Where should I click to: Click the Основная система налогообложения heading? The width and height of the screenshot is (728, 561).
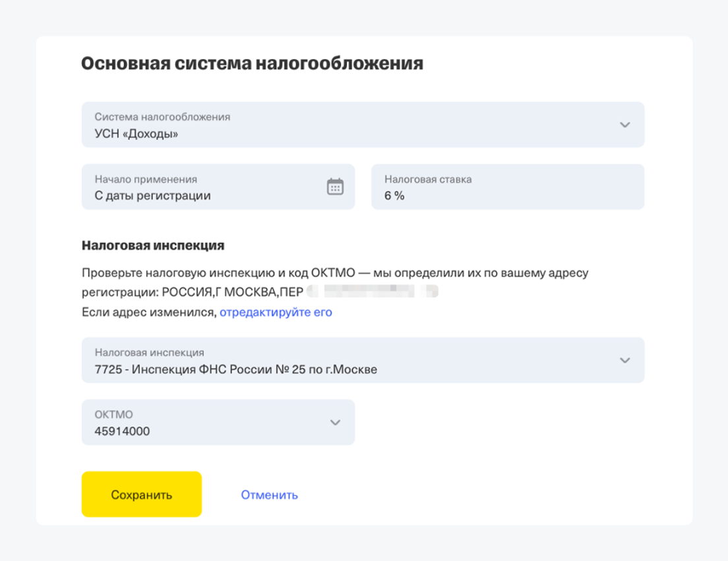coord(251,64)
